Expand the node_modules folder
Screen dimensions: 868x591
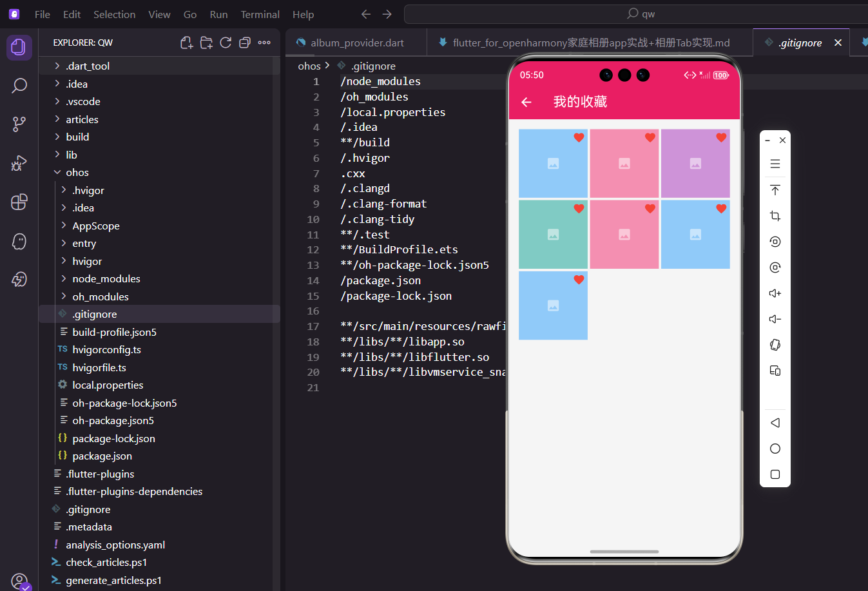click(x=159, y=278)
